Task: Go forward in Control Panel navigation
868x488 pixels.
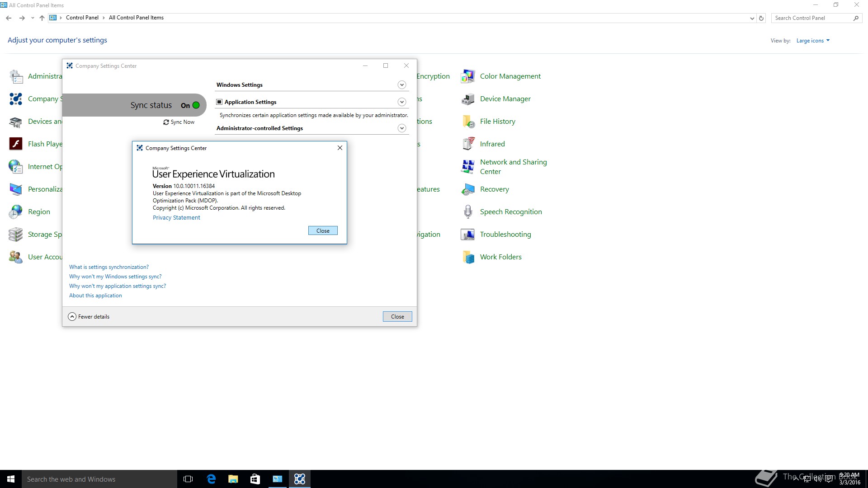Action: pos(22,18)
